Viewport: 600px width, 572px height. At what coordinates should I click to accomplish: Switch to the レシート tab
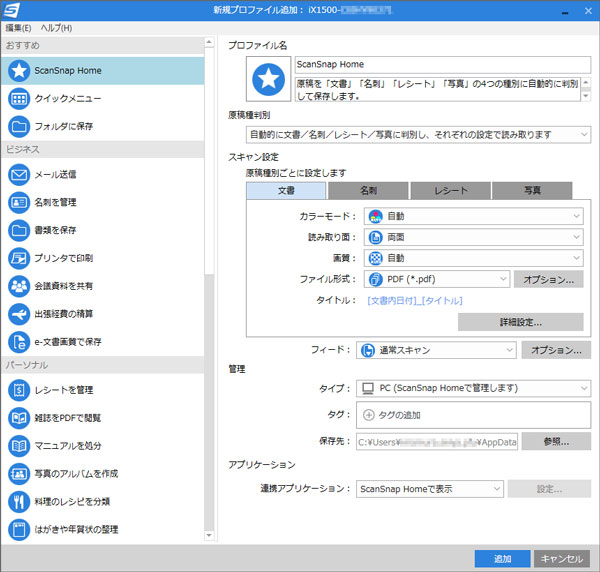point(450,191)
